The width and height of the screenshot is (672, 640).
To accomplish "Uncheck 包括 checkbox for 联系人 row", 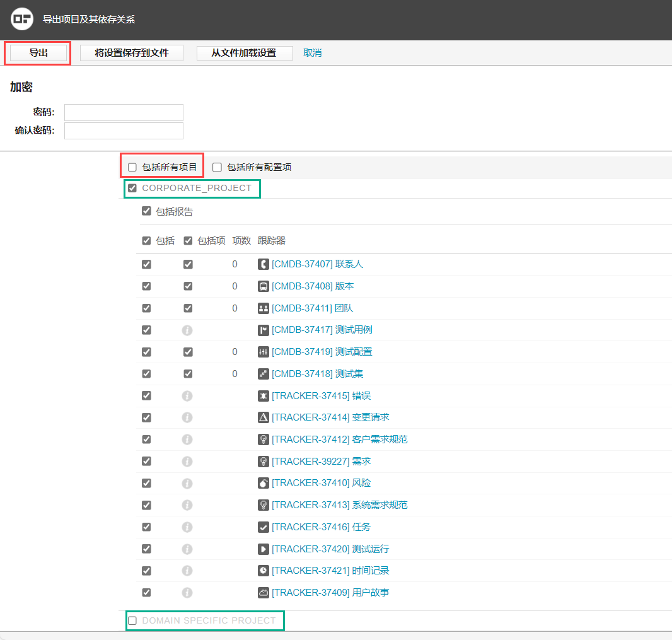I will pyautogui.click(x=147, y=264).
